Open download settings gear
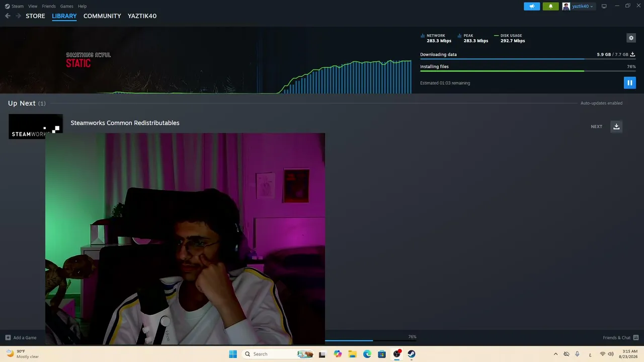644x362 pixels. (x=631, y=38)
